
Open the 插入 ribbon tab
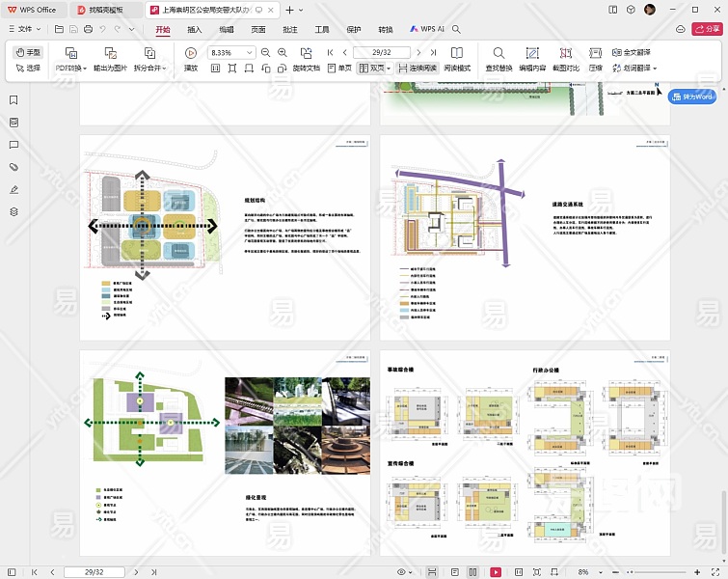click(195, 30)
